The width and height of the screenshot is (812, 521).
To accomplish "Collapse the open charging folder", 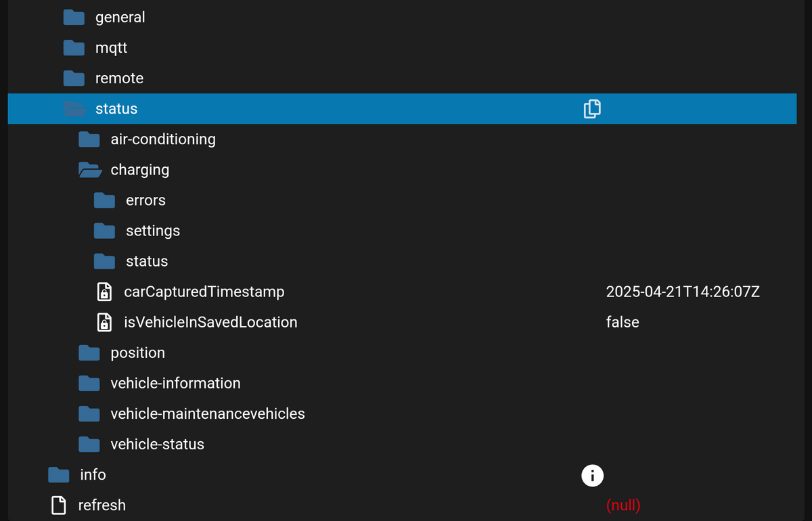I will (x=89, y=170).
